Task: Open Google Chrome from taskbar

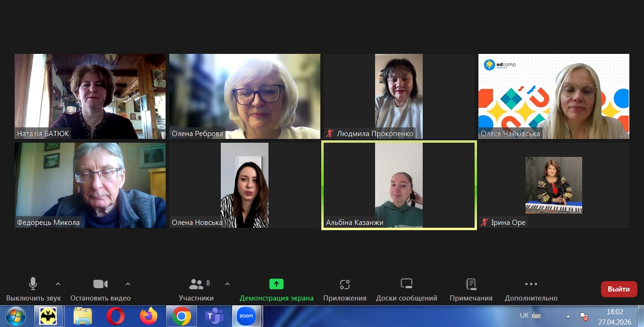Action: [182, 316]
